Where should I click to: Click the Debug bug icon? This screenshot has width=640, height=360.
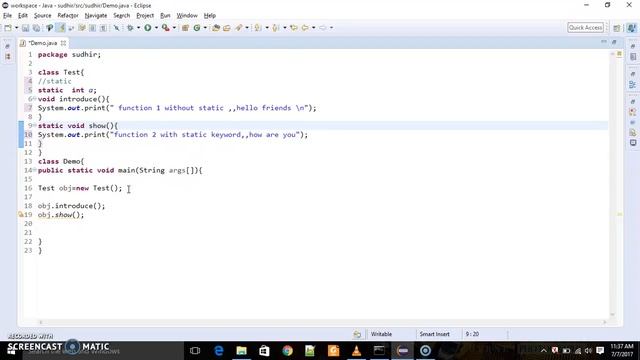[130, 28]
